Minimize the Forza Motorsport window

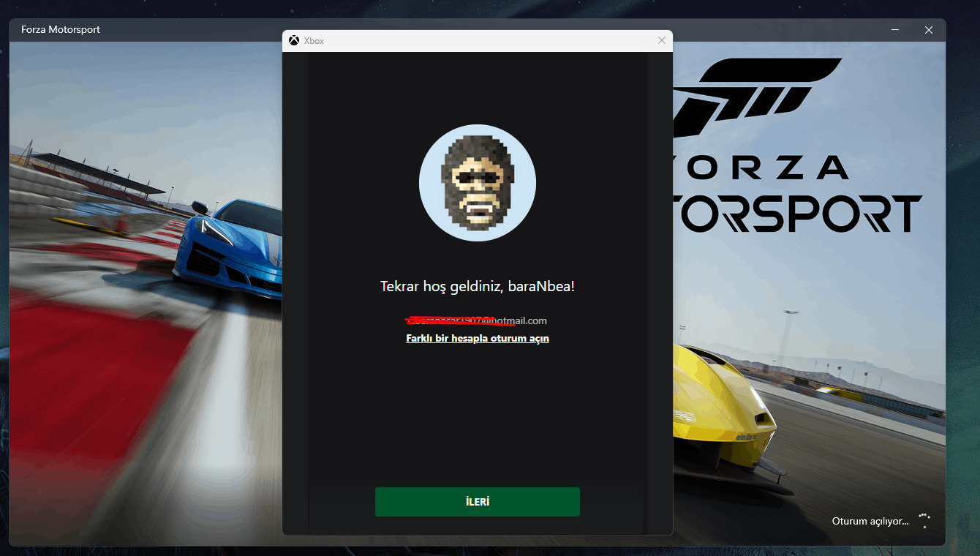click(895, 30)
